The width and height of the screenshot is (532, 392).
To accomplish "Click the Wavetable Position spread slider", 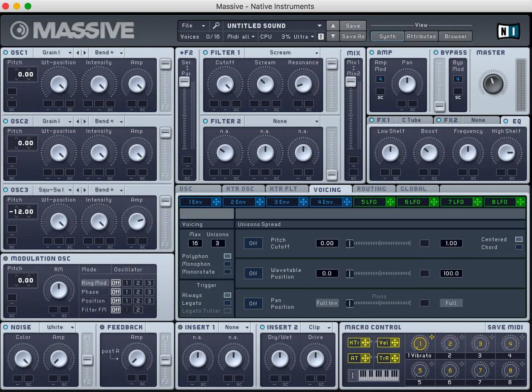I will (x=379, y=274).
